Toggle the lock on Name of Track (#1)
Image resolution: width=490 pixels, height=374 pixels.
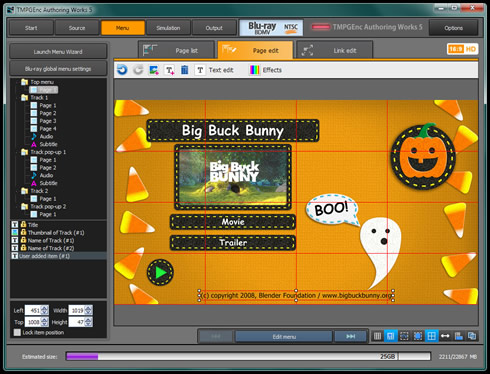pyautogui.click(x=23, y=240)
